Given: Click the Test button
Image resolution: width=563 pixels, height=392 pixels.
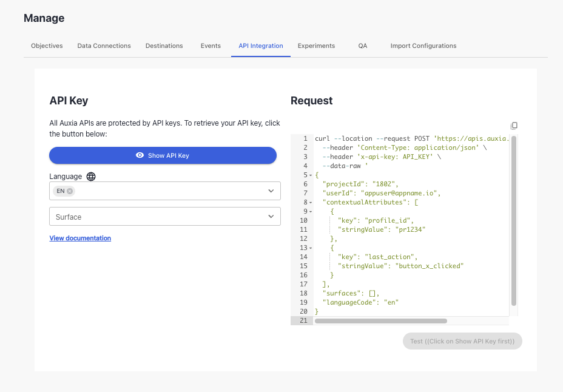Looking at the screenshot, I should tap(462, 341).
